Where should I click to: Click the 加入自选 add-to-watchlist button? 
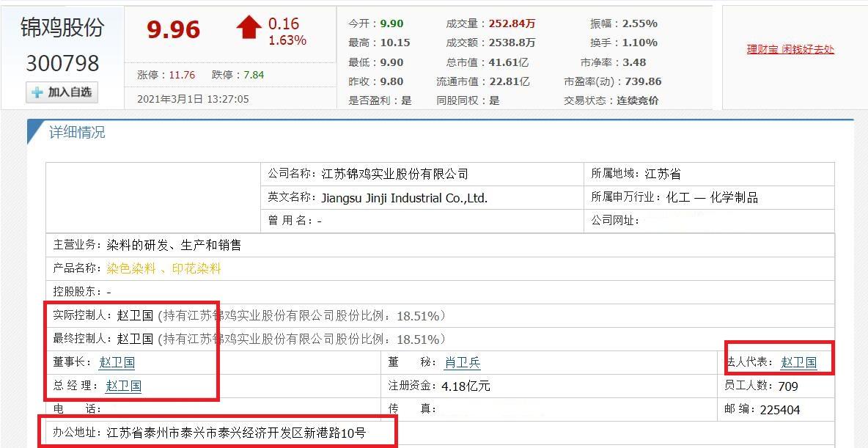pyautogui.click(x=62, y=92)
